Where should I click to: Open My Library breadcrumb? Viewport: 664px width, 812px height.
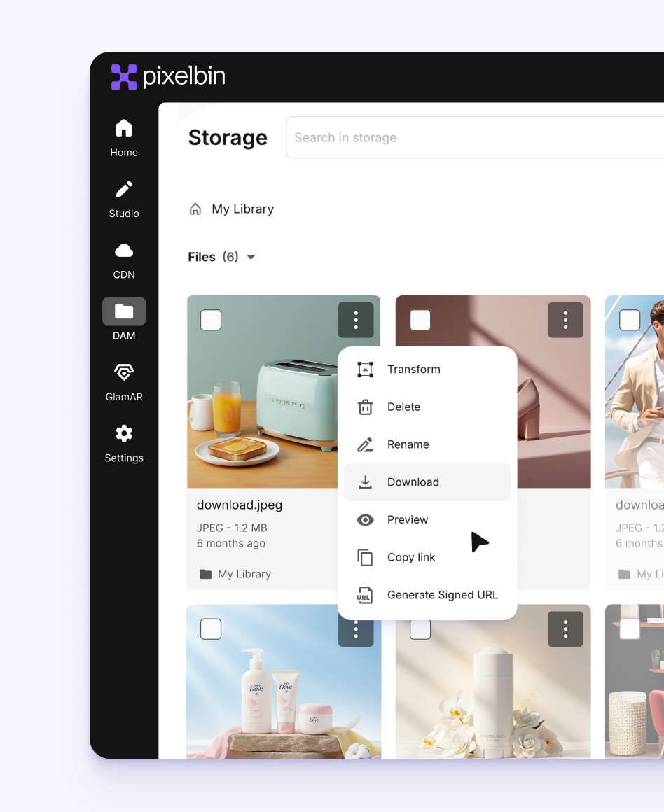pos(242,209)
